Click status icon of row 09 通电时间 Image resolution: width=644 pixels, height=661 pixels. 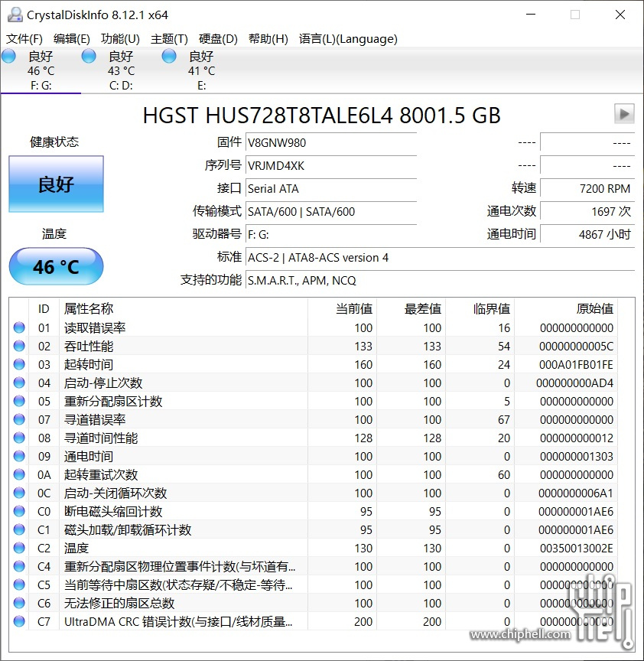(x=19, y=456)
